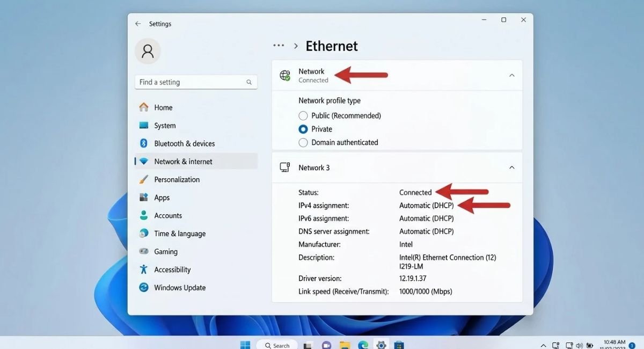The height and width of the screenshot is (349, 644).
Task: Open the Teams chat taskbar icon
Action: click(326, 345)
